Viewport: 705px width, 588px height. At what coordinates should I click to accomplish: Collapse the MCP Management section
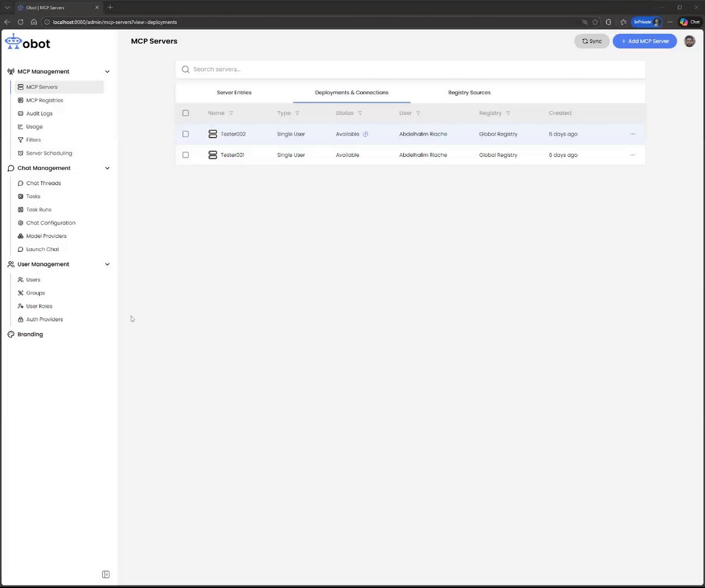[107, 72]
